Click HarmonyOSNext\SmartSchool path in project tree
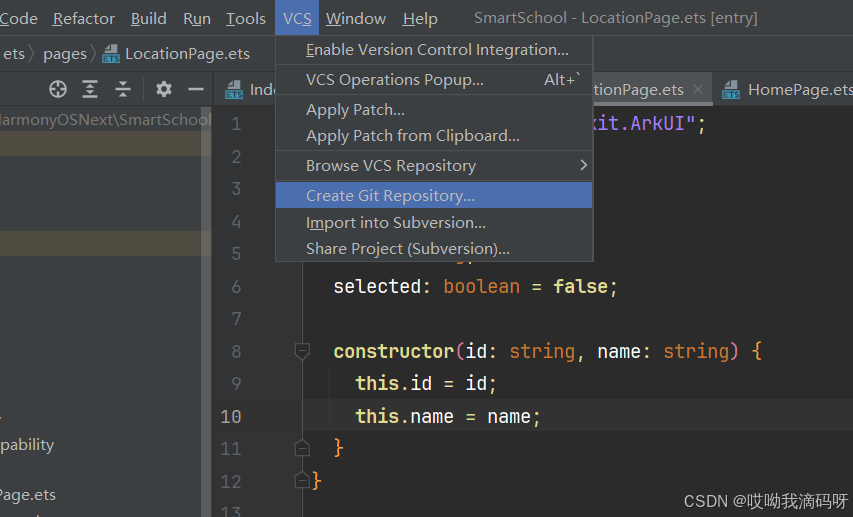Screen dimensions: 853x517 (x=105, y=120)
